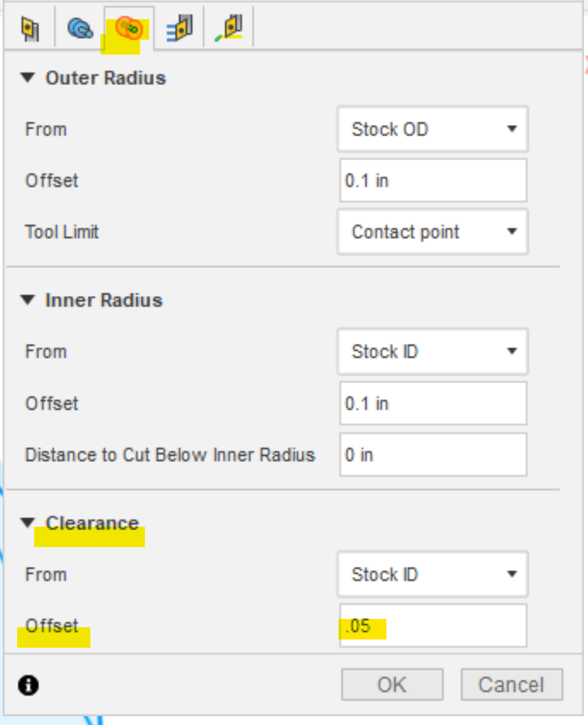Image resolution: width=588 pixels, height=725 pixels.
Task: Switch to the Linking tab icon
Action: click(230, 29)
